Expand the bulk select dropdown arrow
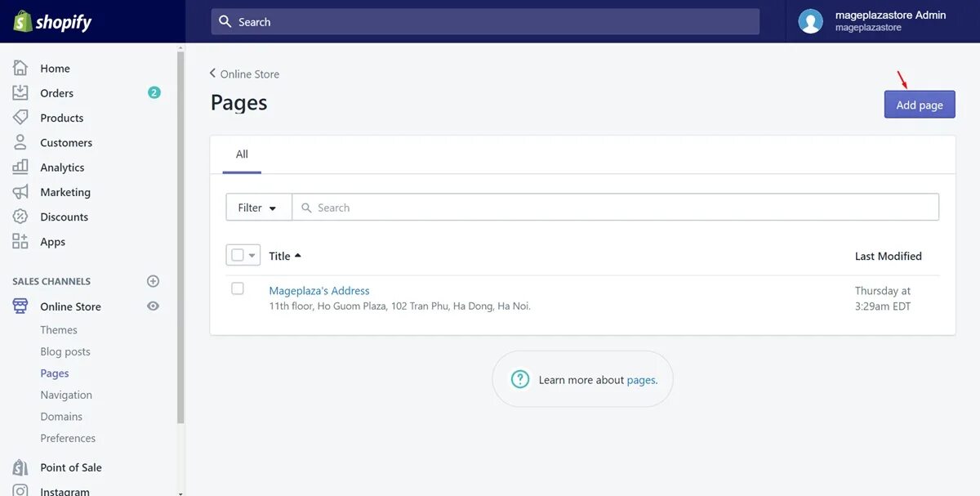 pos(252,255)
